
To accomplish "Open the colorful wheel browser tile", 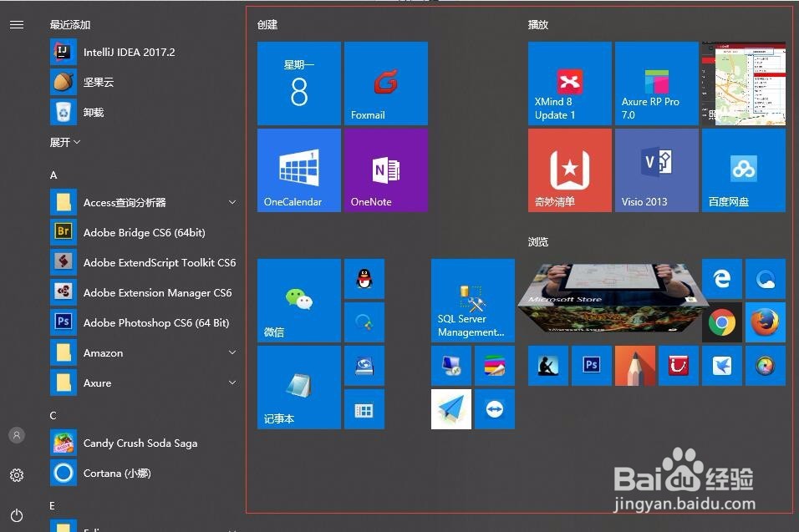I will pyautogui.click(x=766, y=366).
